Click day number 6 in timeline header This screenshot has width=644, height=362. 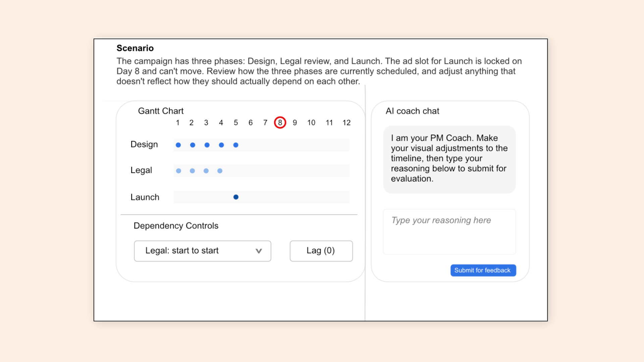[x=251, y=123]
